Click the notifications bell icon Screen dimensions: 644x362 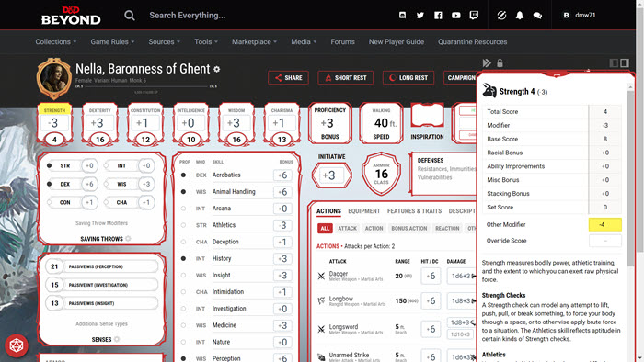pyautogui.click(x=520, y=16)
